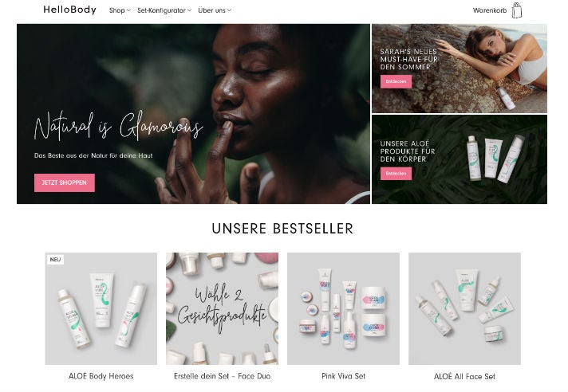The width and height of the screenshot is (568, 392).
Task: Open the Shop menu item
Action: click(117, 10)
